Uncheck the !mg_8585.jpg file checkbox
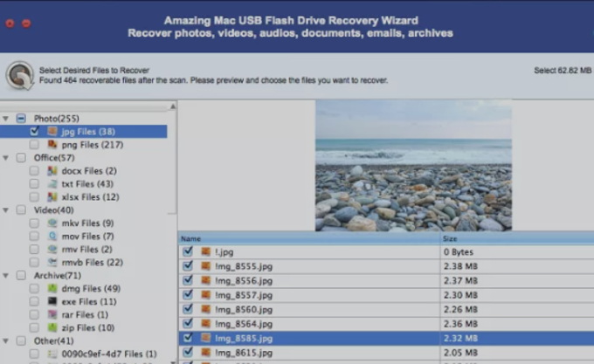The image size is (594, 364). 188,338
